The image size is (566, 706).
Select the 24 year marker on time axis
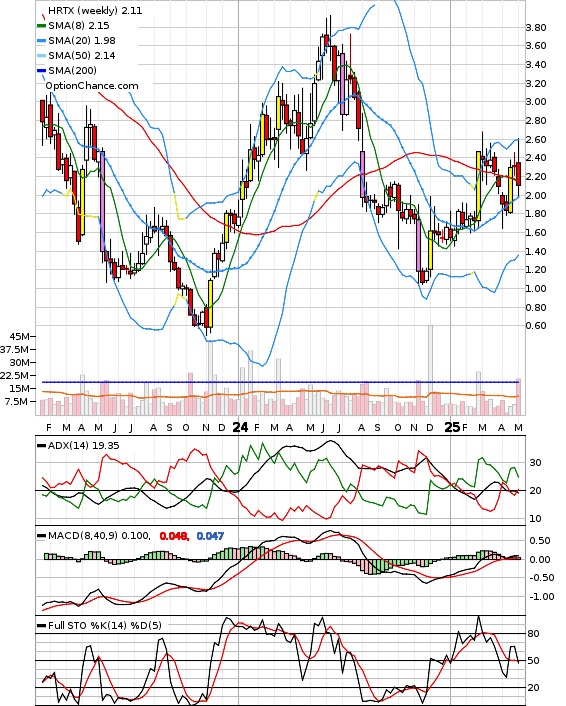pos(240,427)
